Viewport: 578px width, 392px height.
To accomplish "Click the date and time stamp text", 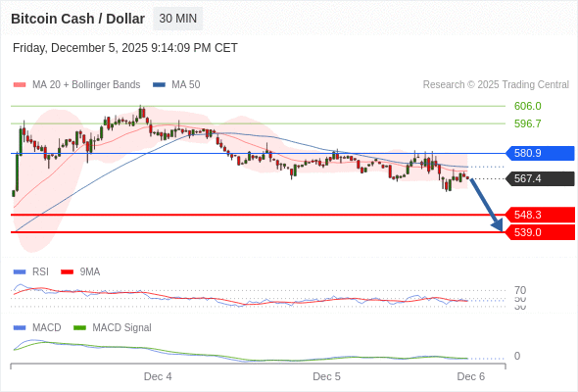I will pyautogui.click(x=125, y=48).
